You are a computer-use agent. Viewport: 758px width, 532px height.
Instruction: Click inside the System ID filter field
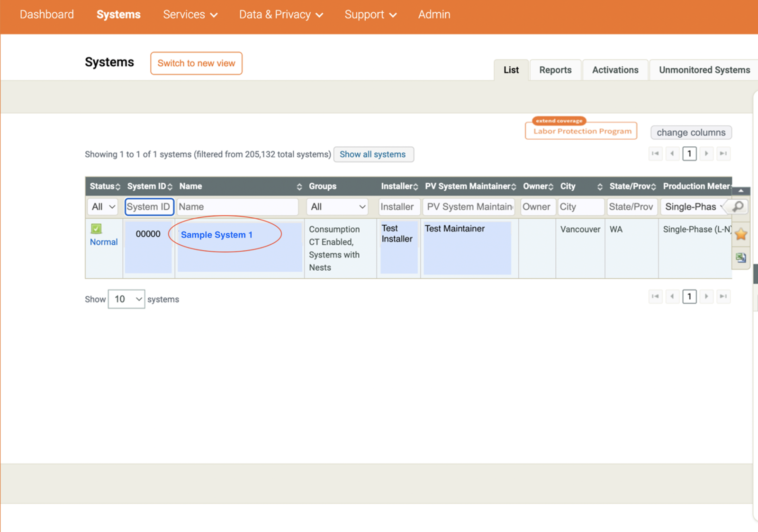pyautogui.click(x=149, y=207)
